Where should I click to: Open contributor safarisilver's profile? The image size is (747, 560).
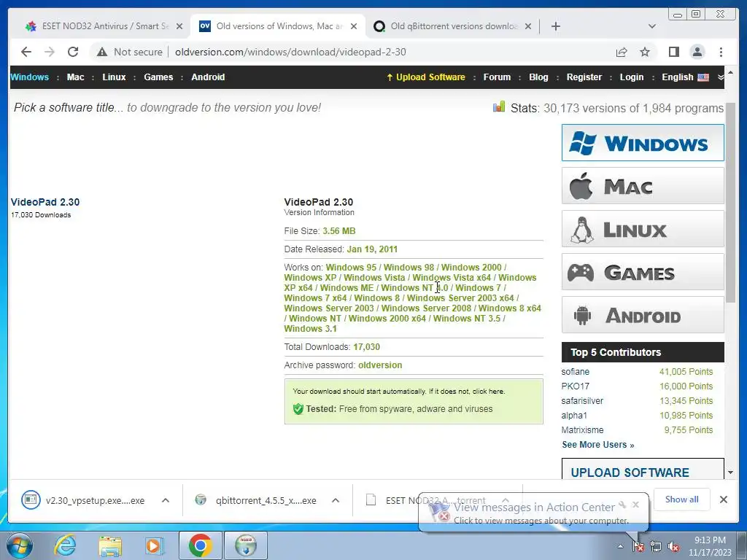[582, 401]
